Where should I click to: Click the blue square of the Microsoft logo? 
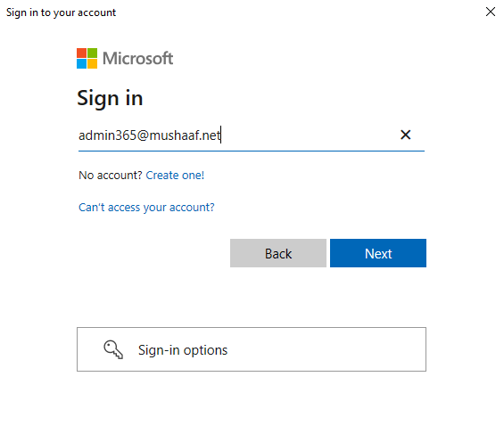81,64
